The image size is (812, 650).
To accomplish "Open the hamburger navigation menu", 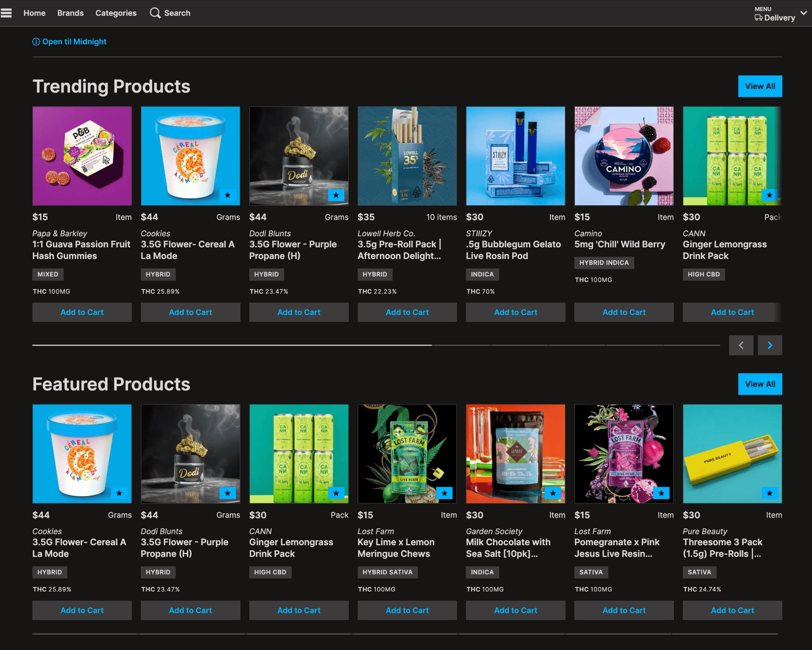I will coord(6,13).
